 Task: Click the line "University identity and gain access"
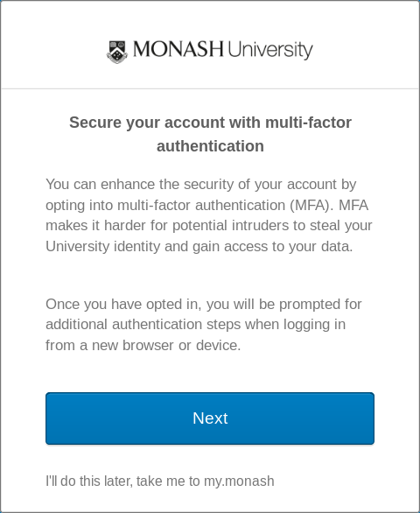pos(199,247)
